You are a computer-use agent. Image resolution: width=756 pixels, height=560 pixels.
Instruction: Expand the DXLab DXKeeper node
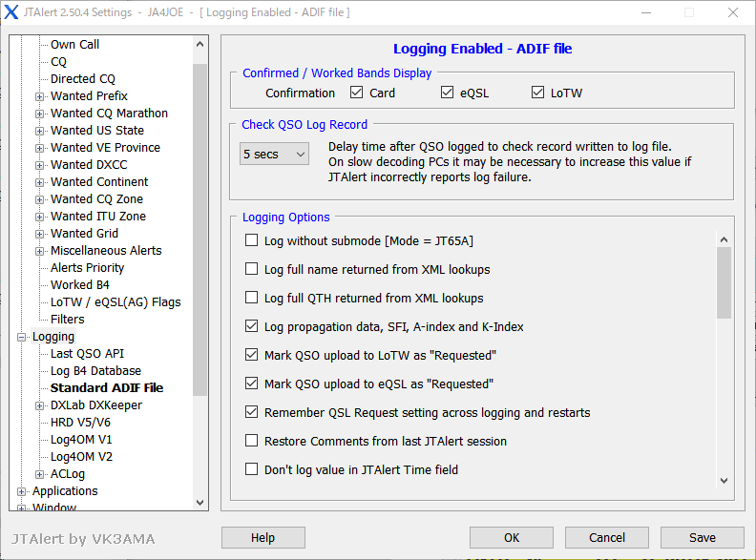40,405
